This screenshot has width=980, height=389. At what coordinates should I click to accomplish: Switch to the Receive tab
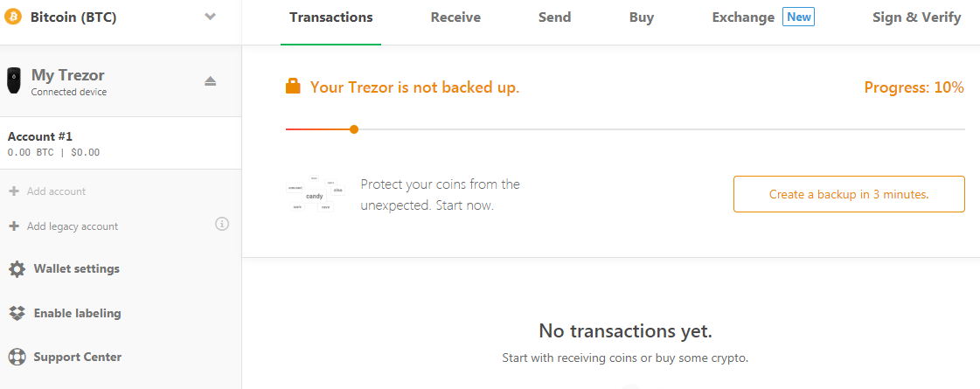click(455, 17)
